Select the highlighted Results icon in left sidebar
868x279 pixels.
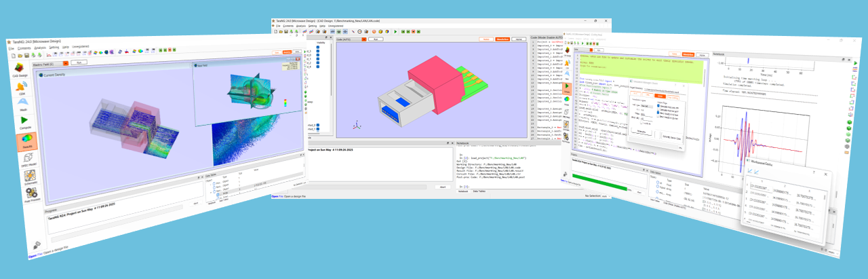click(x=26, y=142)
